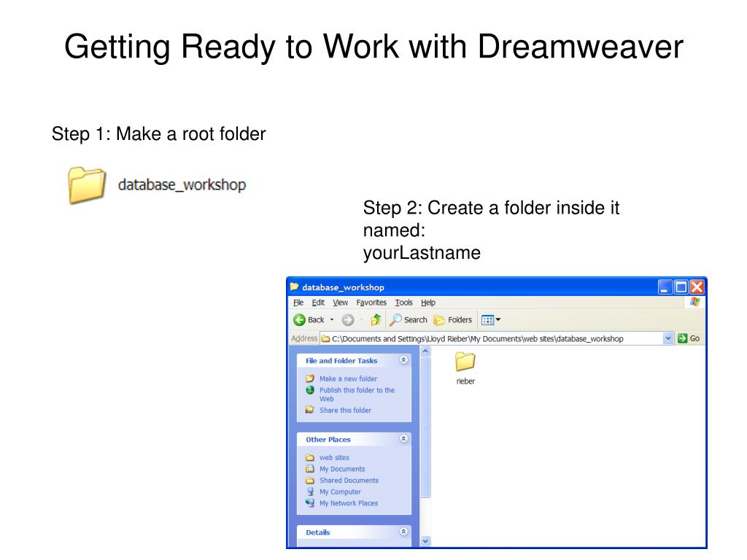The width and height of the screenshot is (747, 560).
Task: Click the Shared Documents folder icon
Action: click(x=310, y=481)
